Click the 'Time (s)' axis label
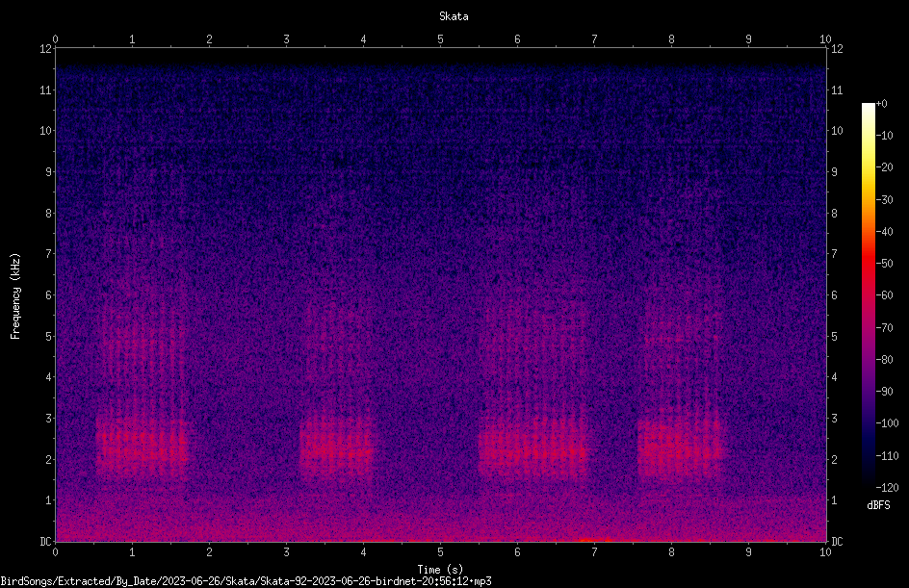This screenshot has width=909, height=588. tap(440, 570)
